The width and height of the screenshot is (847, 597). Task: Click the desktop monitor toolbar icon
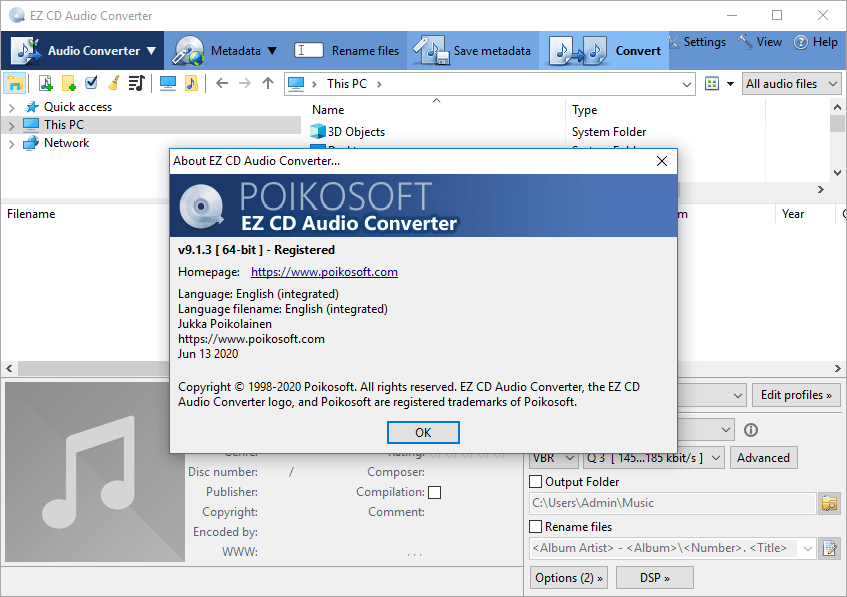click(x=168, y=83)
